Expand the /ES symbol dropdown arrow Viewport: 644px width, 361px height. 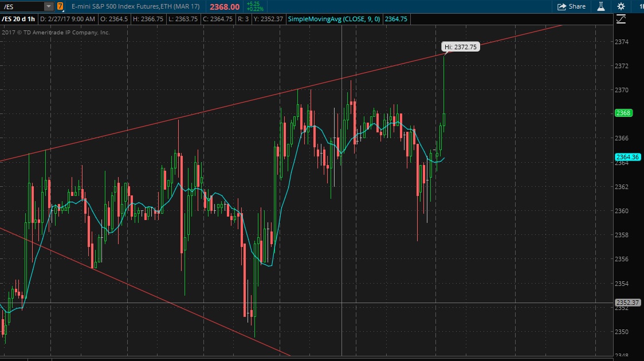[x=49, y=6]
